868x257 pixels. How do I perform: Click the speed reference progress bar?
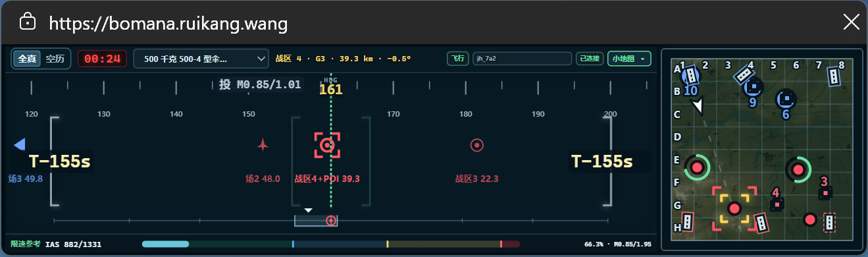pos(331,244)
